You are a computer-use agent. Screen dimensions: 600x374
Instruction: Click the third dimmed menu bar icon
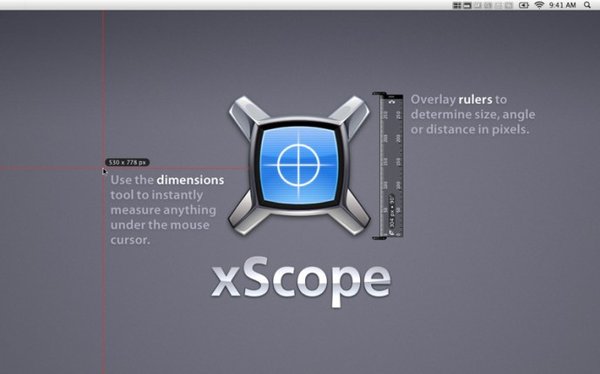[x=478, y=5]
